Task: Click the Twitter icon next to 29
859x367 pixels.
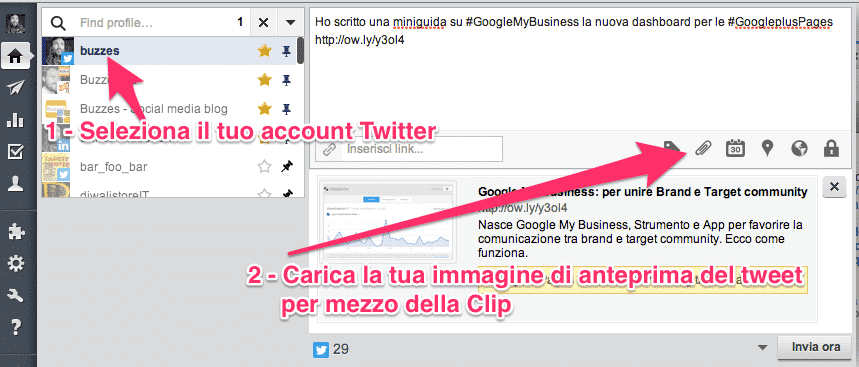Action: point(320,349)
